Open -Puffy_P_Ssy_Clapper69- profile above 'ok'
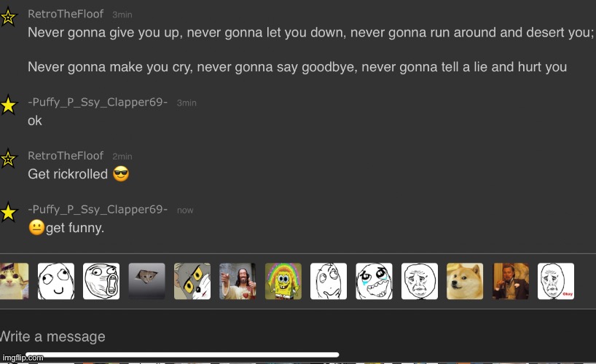This screenshot has height=364, width=596. (x=98, y=102)
